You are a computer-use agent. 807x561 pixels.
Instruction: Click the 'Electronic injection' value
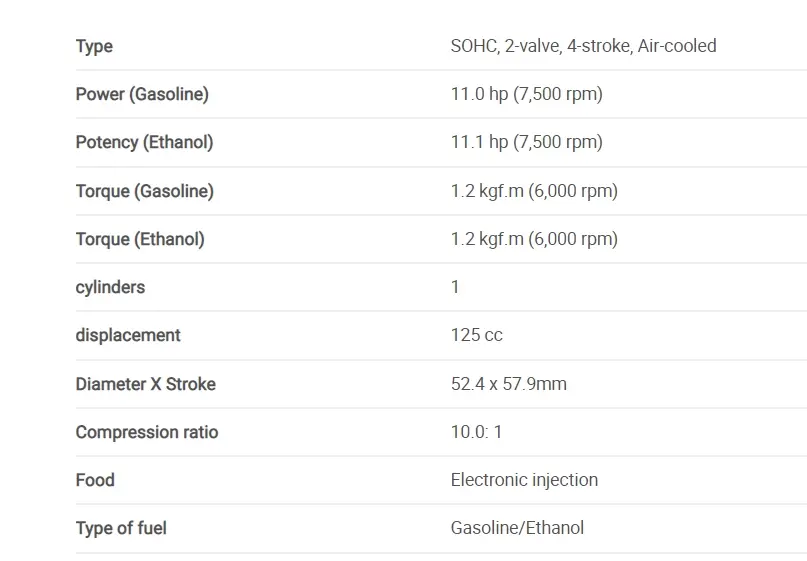click(524, 480)
